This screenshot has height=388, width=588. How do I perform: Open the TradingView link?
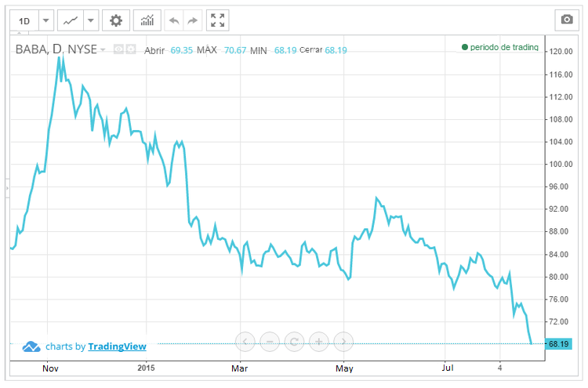click(x=117, y=346)
